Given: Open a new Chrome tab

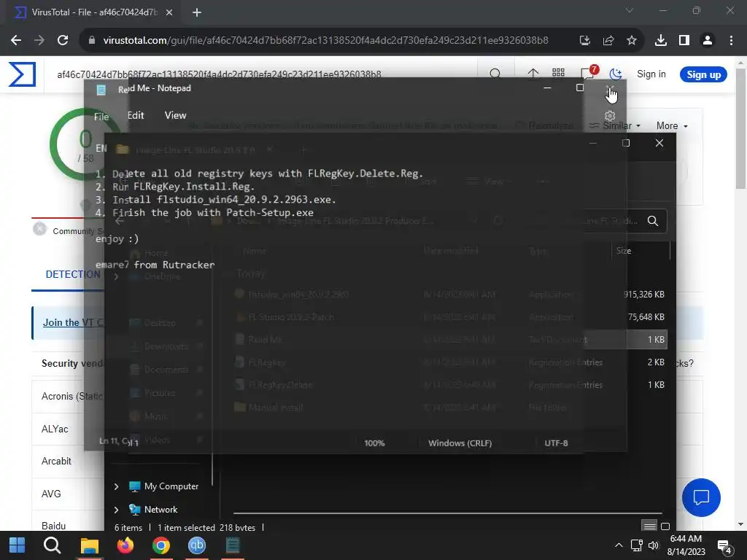Looking at the screenshot, I should (x=197, y=13).
